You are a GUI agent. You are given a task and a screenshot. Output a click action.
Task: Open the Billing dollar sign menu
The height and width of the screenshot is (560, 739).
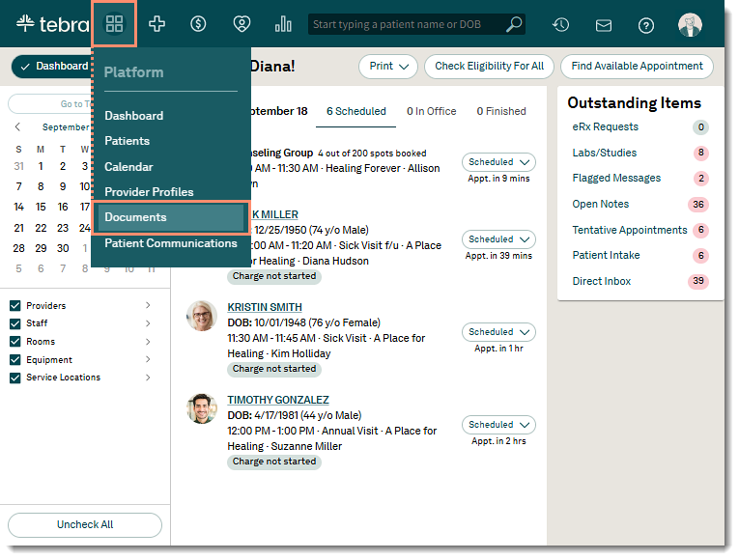pyautogui.click(x=198, y=24)
